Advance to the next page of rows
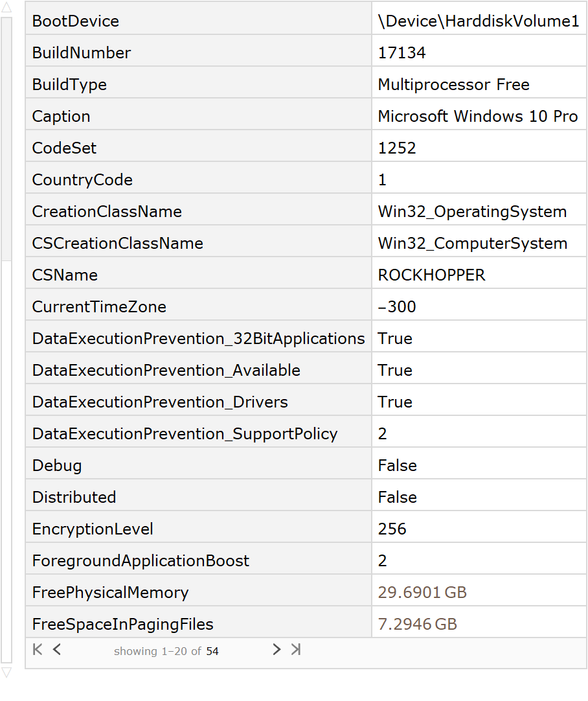 pos(277,650)
